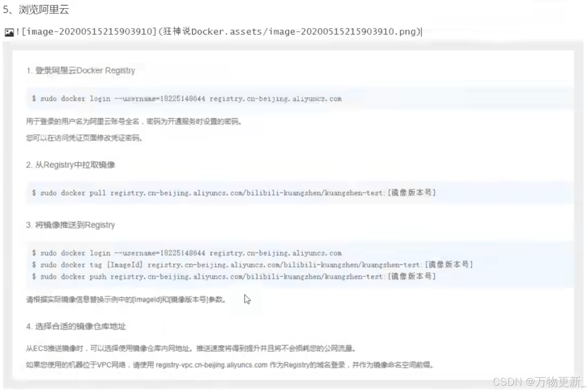Click heading '1. 登录阿里云Docker Registry'

click(x=81, y=71)
